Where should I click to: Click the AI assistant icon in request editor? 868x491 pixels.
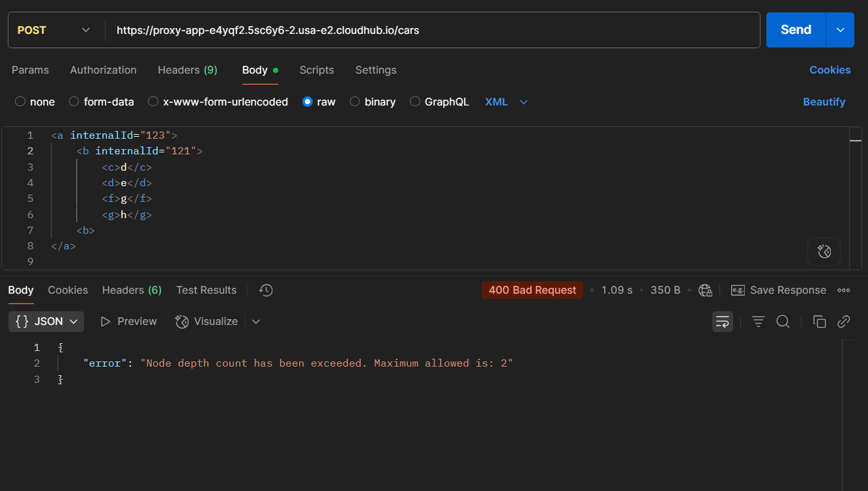coord(824,251)
